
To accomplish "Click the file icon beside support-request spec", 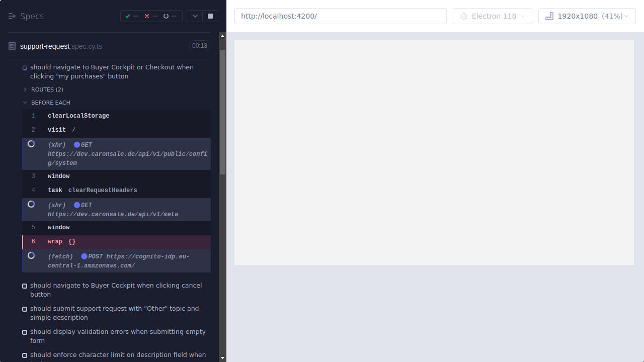I will click(12, 45).
